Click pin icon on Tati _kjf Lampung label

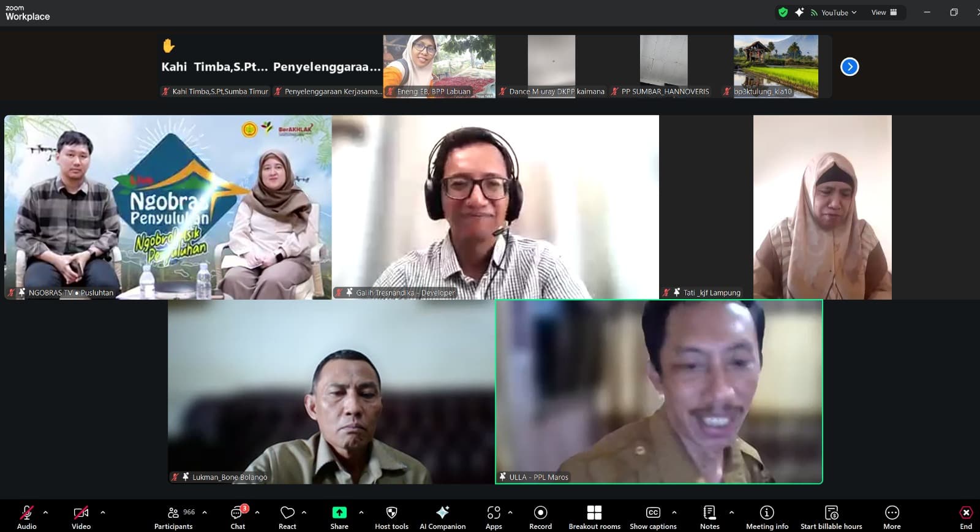[x=677, y=292]
